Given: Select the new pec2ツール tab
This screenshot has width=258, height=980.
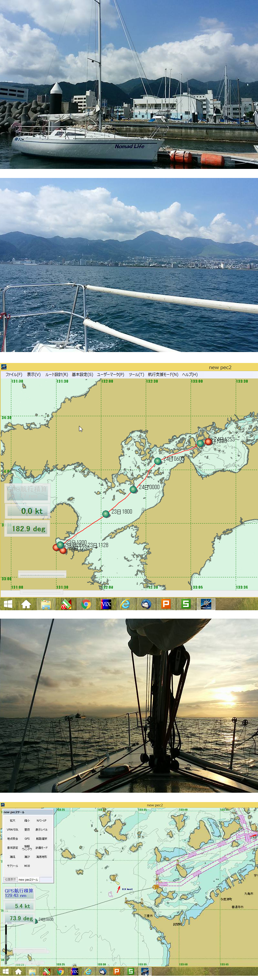Looking at the screenshot, I should (x=28, y=879).
